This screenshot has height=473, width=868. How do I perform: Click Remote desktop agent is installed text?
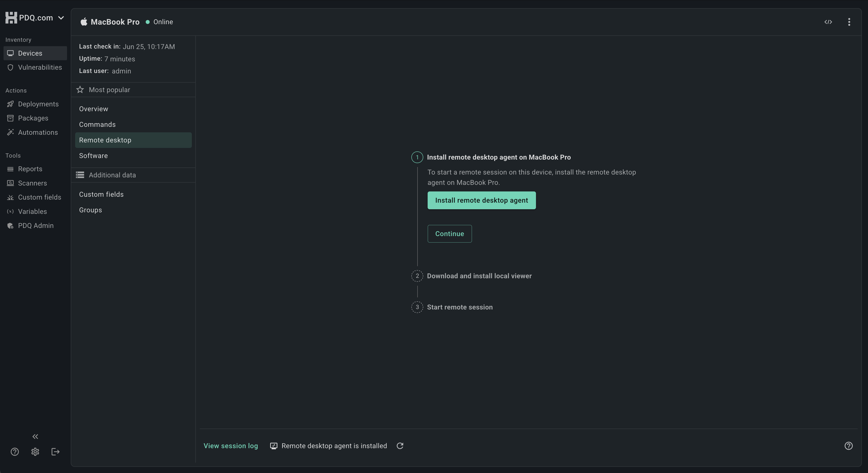(334, 446)
